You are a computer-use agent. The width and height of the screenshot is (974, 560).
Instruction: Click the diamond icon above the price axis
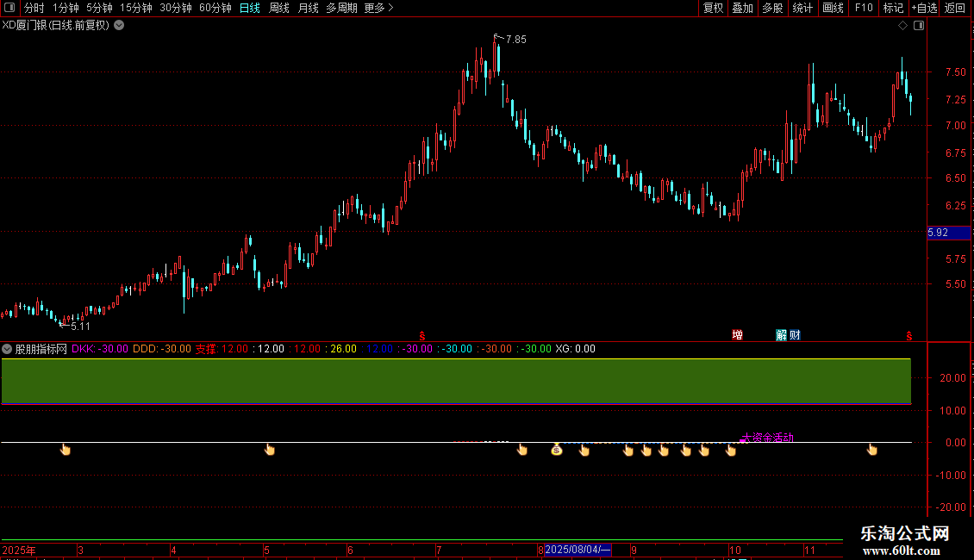(902, 26)
